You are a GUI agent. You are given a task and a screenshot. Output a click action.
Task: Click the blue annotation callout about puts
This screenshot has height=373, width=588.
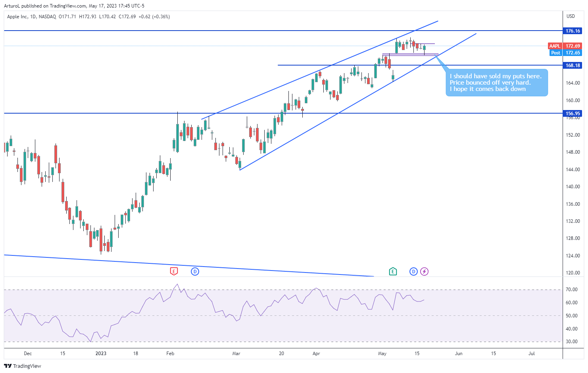point(496,83)
